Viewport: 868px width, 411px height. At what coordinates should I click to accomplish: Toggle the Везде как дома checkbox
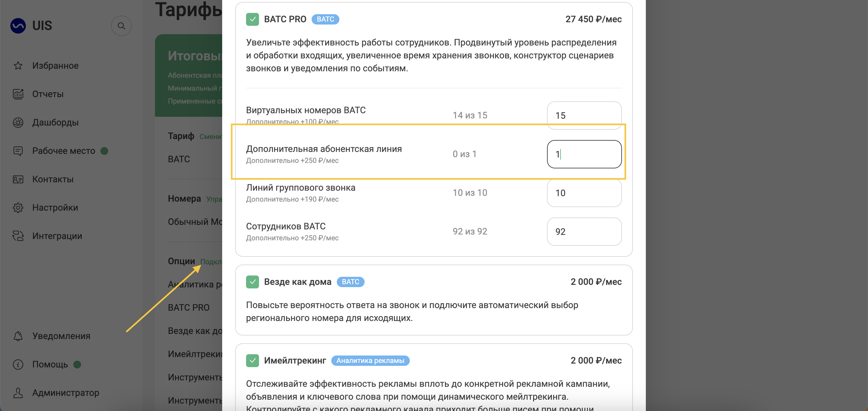[x=253, y=282]
